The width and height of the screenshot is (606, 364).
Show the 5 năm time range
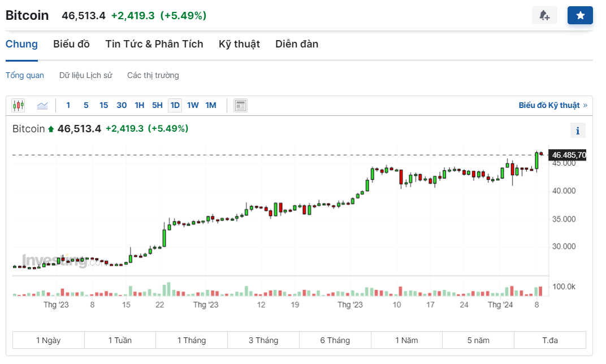coord(478,340)
